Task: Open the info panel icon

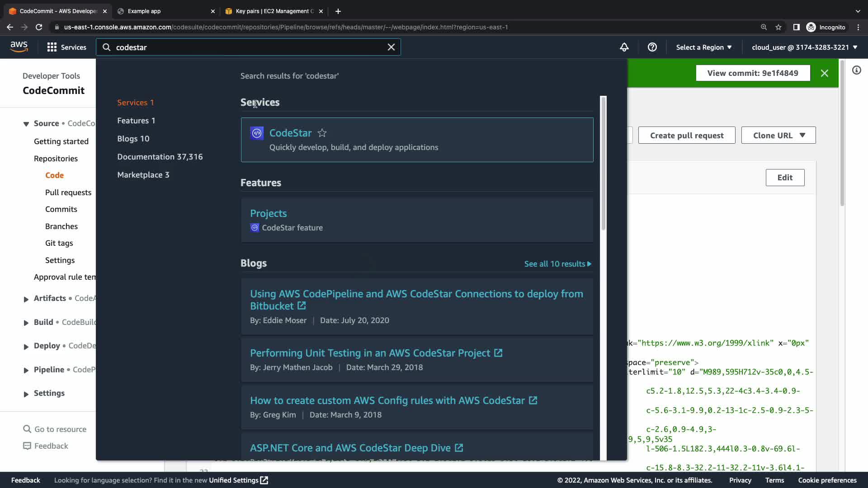Action: pos(856,70)
